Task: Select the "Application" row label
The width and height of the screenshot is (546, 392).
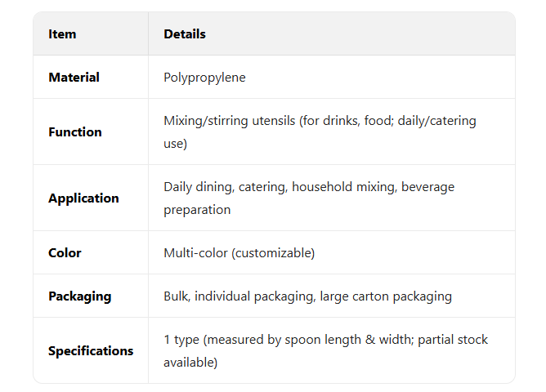Action: tap(83, 198)
